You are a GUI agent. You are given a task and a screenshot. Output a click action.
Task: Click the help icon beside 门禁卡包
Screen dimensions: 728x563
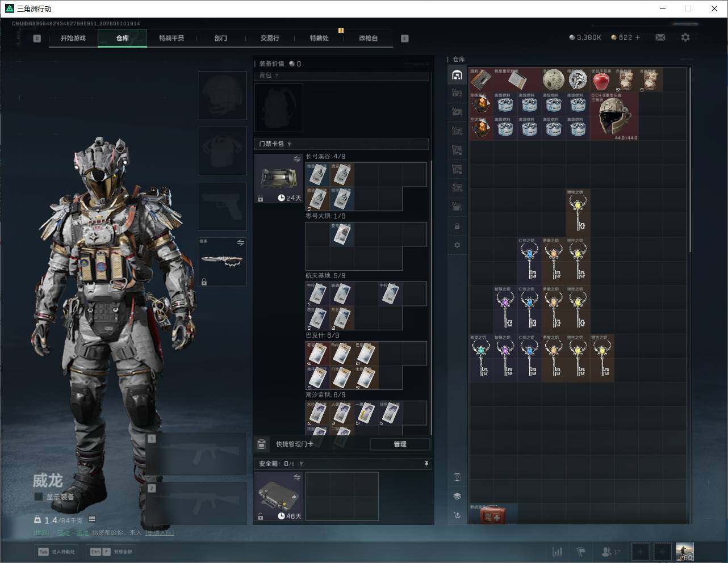click(290, 144)
